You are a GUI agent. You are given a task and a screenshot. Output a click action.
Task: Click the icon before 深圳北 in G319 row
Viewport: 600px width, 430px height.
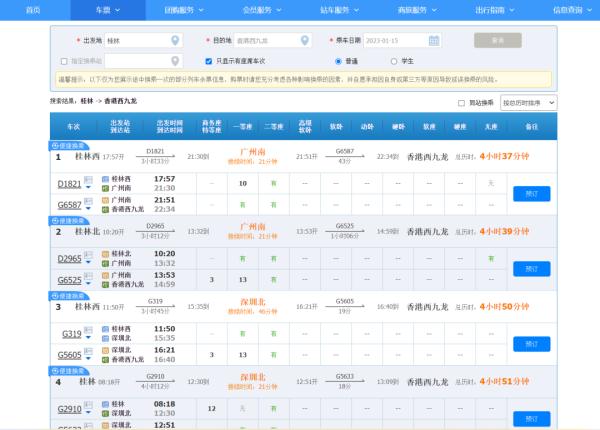coord(105,338)
